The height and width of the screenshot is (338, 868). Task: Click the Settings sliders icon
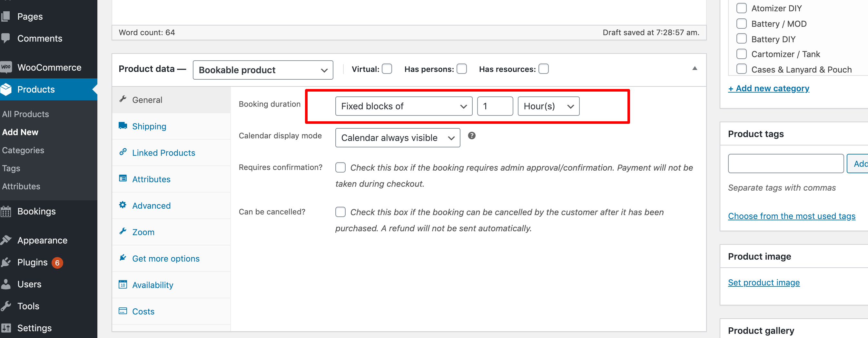click(x=6, y=328)
